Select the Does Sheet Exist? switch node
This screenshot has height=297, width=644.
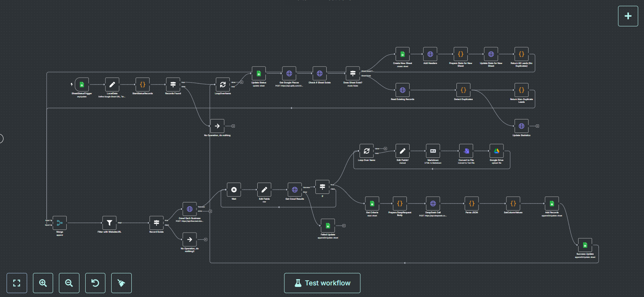coord(353,74)
